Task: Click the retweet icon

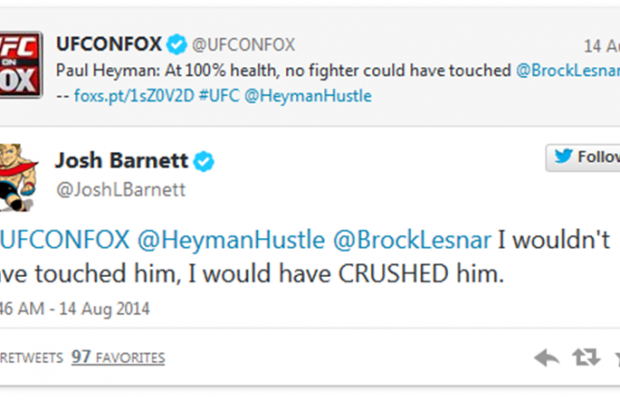Action: 583,357
